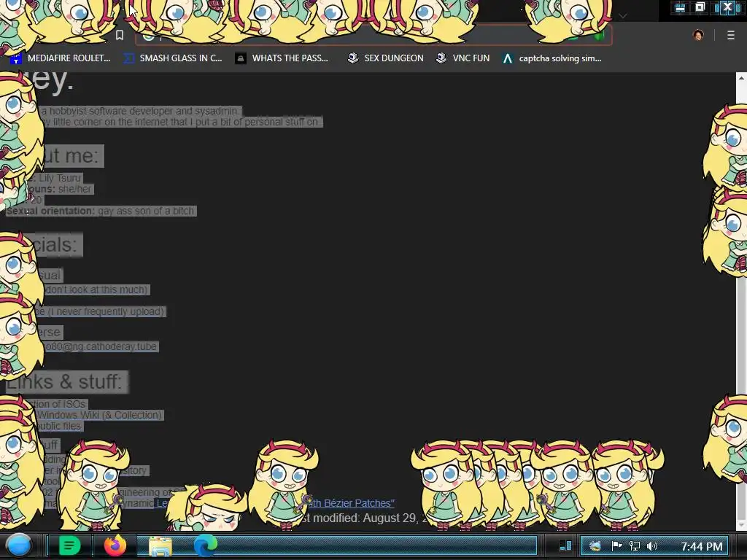Open the VNC FUN bookmark
This screenshot has width=747, height=560.
click(463, 58)
